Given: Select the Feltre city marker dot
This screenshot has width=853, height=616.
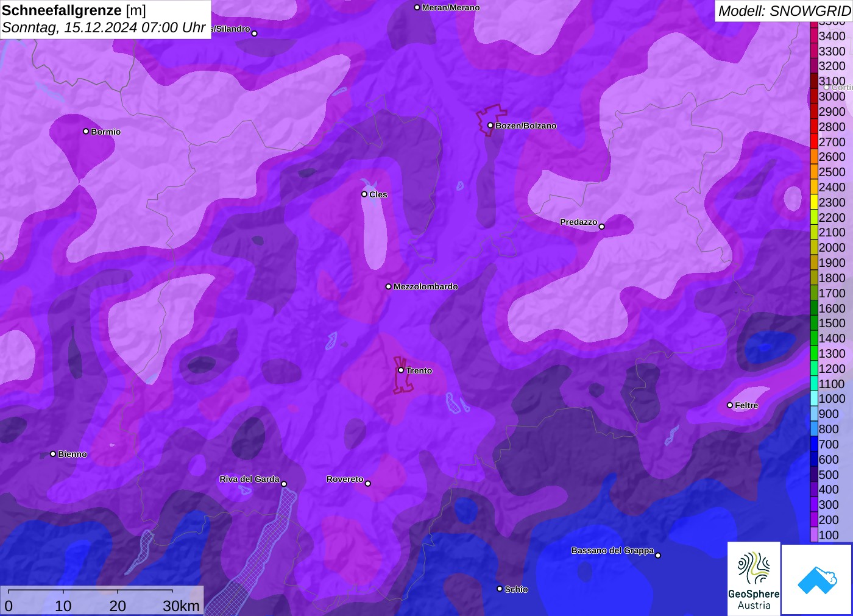Looking at the screenshot, I should click(730, 405).
